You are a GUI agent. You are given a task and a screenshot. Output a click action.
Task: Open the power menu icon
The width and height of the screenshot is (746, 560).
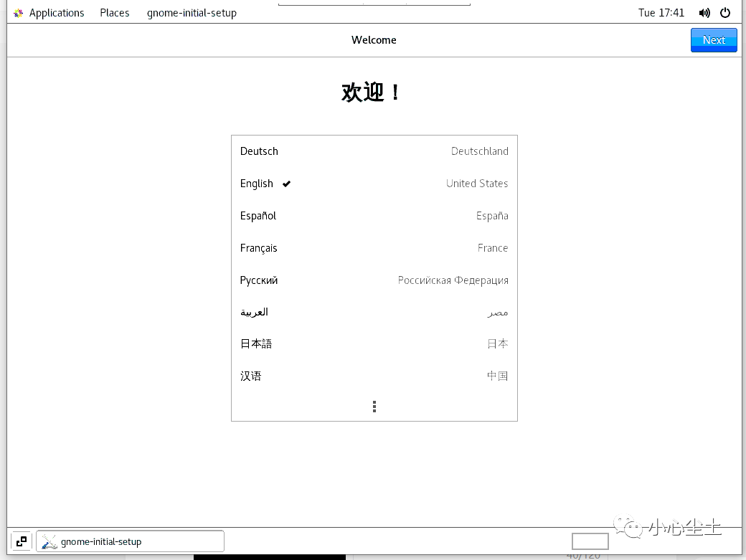725,13
